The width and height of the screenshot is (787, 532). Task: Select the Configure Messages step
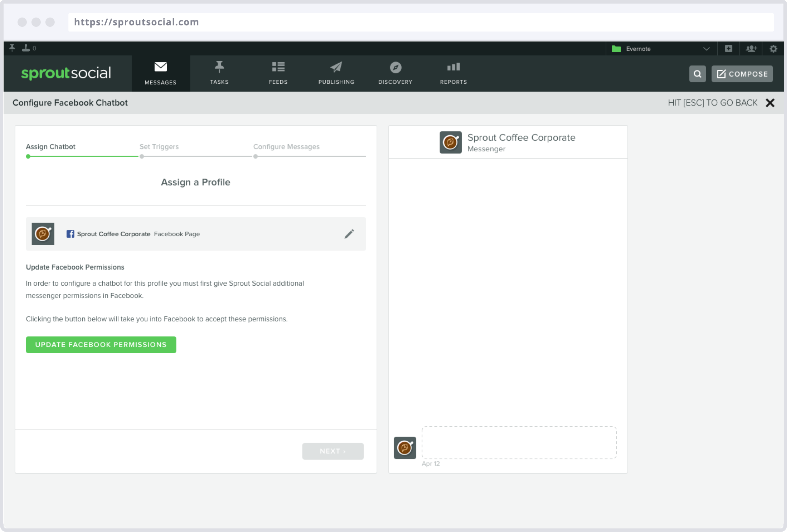click(x=286, y=147)
